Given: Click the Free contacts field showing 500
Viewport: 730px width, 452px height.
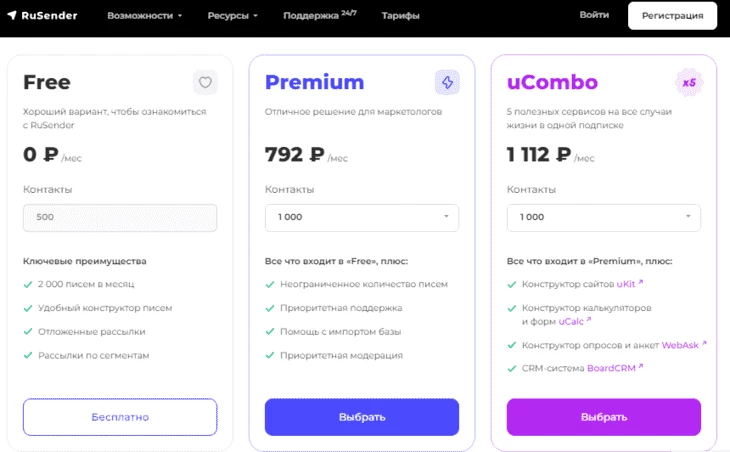Looking at the screenshot, I should [x=120, y=217].
